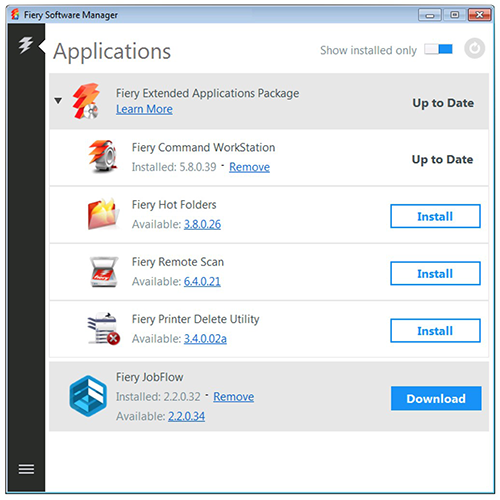The height and width of the screenshot is (500, 500).
Task: Click the Applications heading
Action: pos(112,52)
